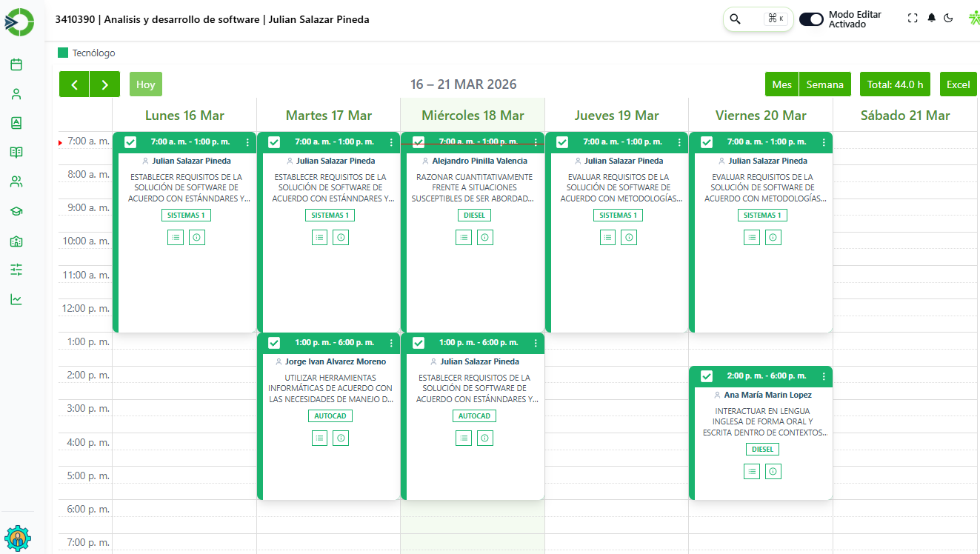Switch to Semana view
Viewport: 980px width, 554px height.
[x=824, y=84]
